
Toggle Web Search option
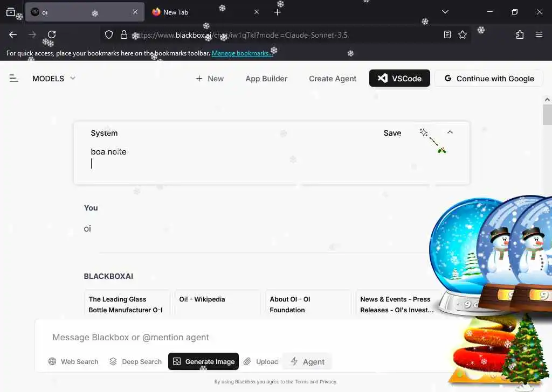point(73,361)
